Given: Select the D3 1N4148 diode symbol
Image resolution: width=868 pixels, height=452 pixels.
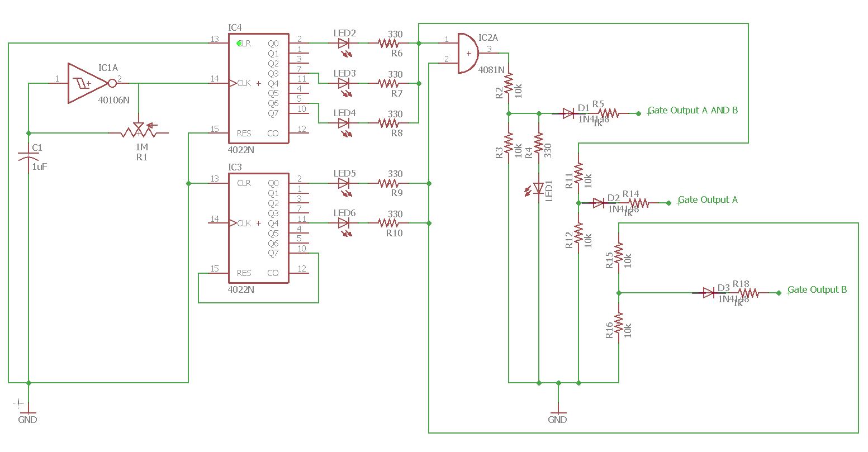Looking at the screenshot, I should tap(708, 292).
